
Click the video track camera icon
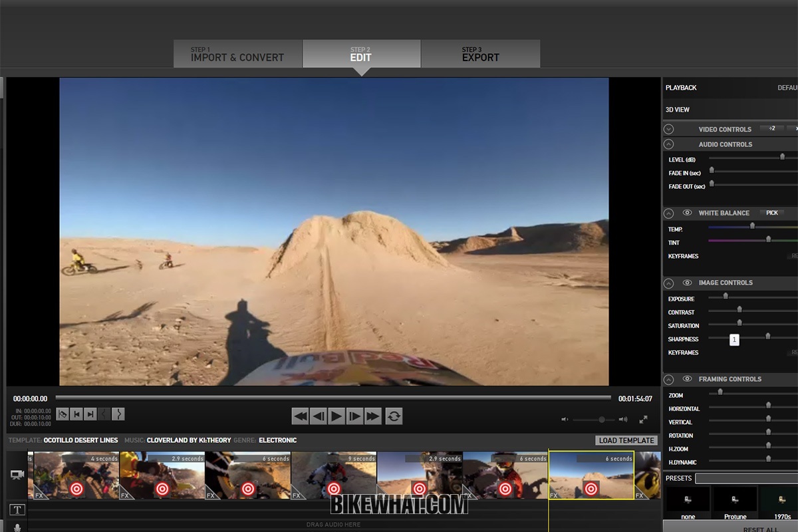17,475
